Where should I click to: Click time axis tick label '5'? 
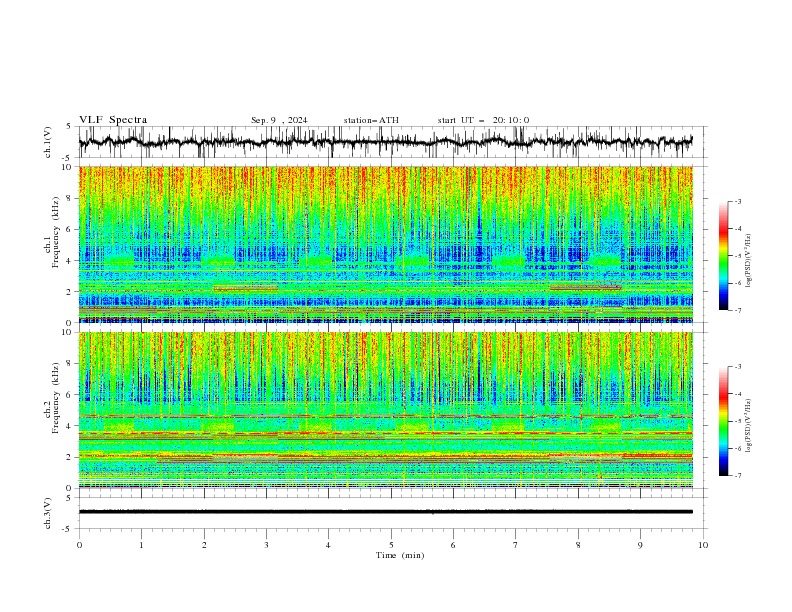click(x=391, y=545)
